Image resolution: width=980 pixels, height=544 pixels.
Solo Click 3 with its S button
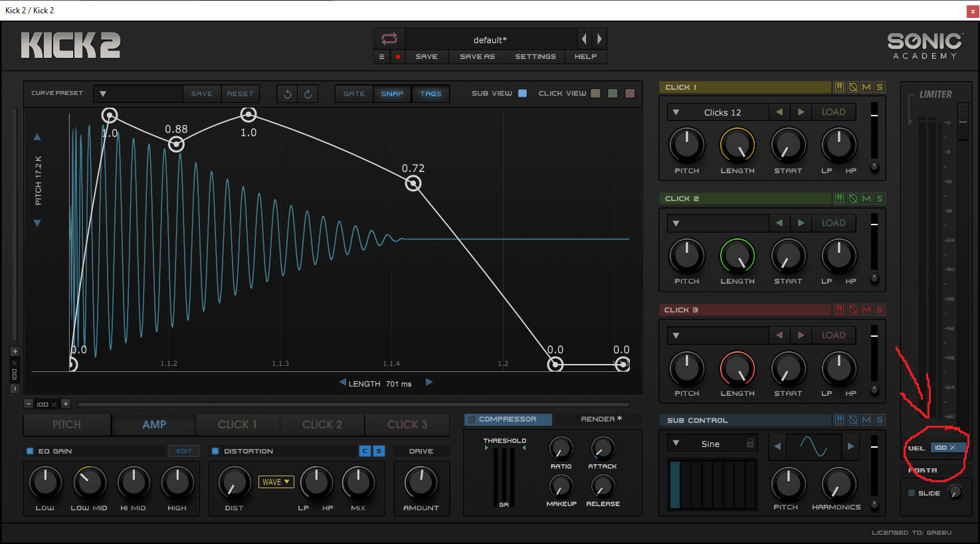880,310
